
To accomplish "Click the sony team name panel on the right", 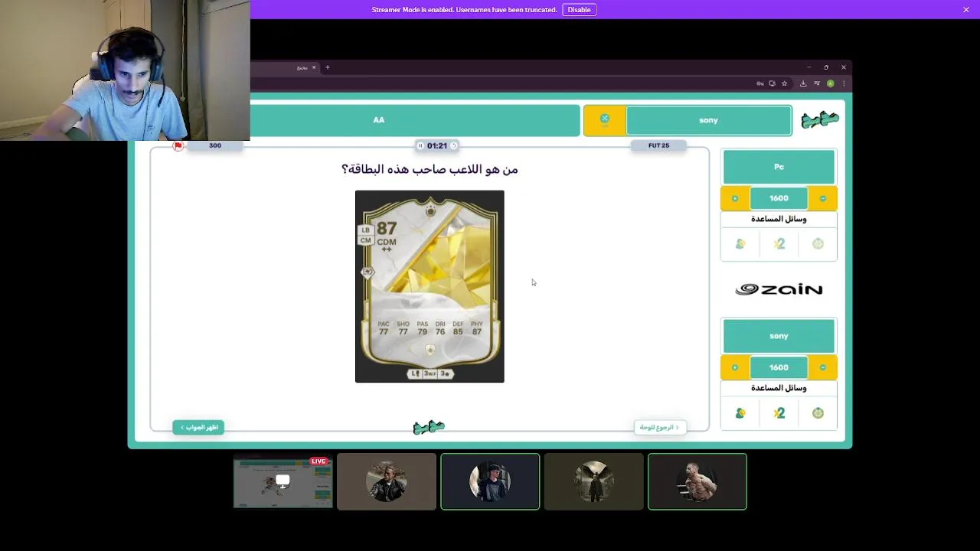I will tap(779, 336).
